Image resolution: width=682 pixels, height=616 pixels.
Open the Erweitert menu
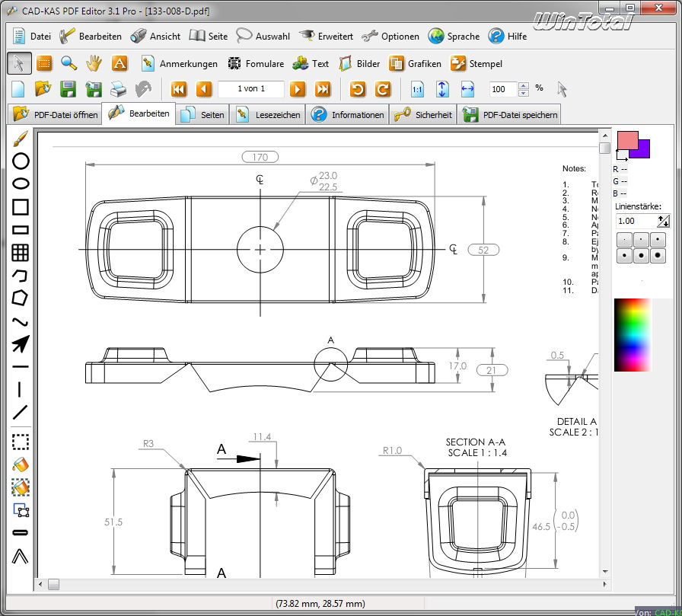pos(326,36)
